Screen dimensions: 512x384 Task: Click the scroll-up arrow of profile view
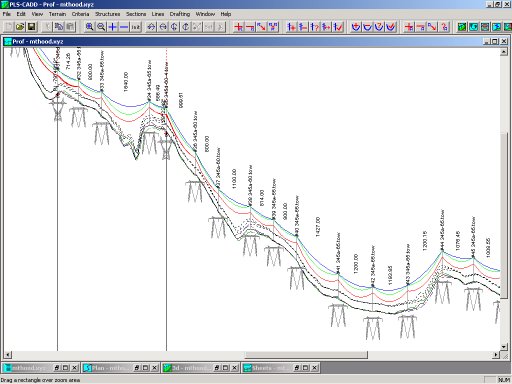(x=504, y=51)
